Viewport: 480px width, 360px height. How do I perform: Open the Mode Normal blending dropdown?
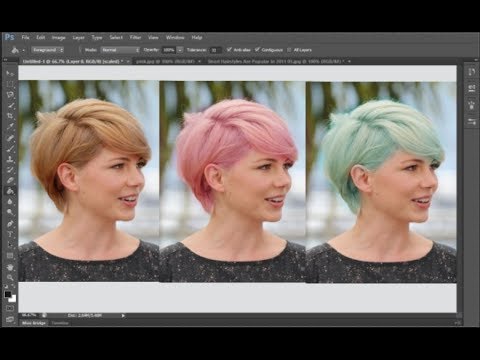(x=120, y=50)
